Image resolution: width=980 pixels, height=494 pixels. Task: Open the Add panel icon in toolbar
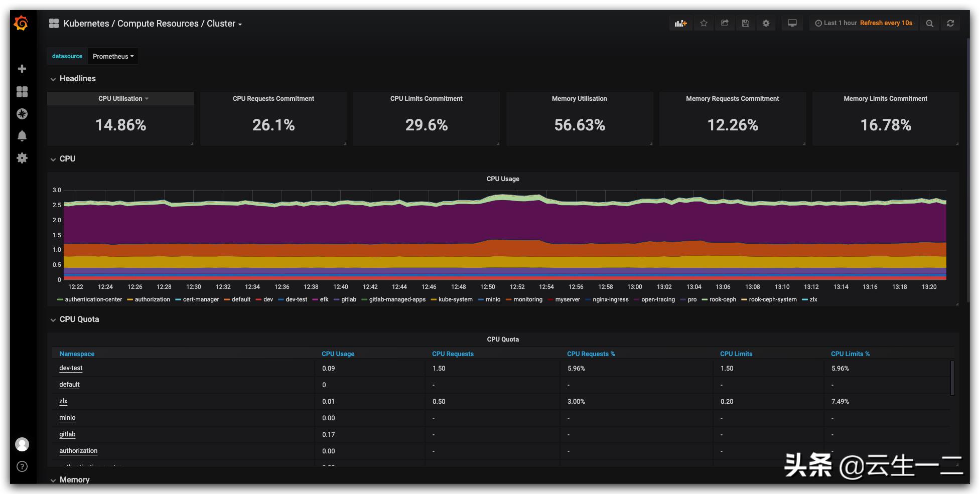point(680,23)
